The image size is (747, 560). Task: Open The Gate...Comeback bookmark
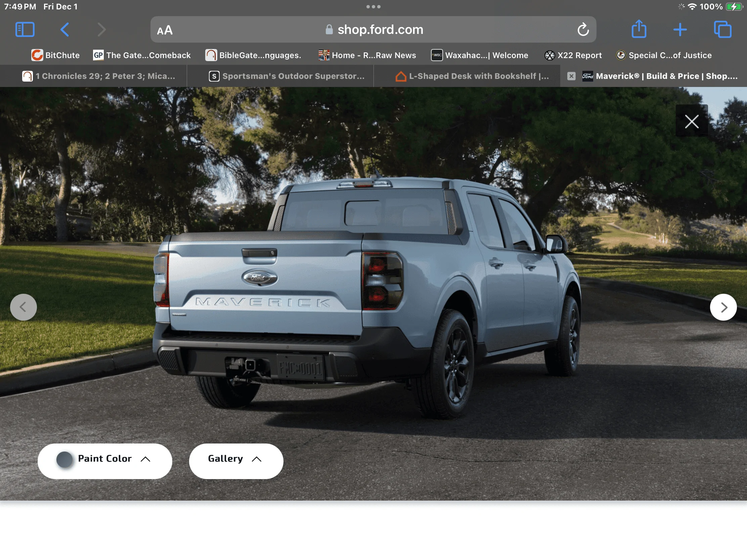(142, 55)
